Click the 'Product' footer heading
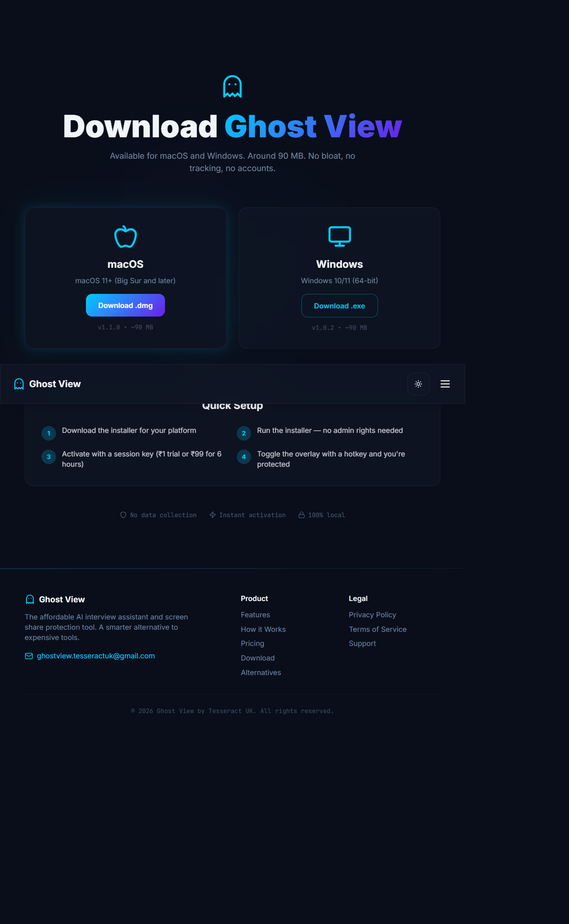This screenshot has width=569, height=924. 254,598
